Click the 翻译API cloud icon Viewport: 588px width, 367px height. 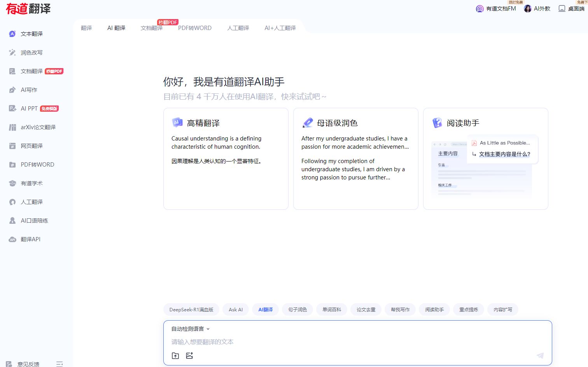coord(12,239)
